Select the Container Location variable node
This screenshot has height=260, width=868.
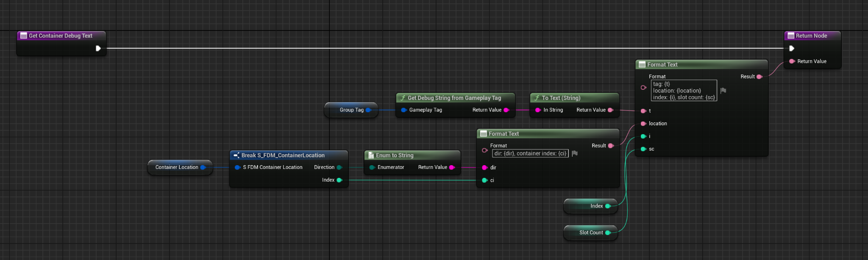[x=180, y=167]
